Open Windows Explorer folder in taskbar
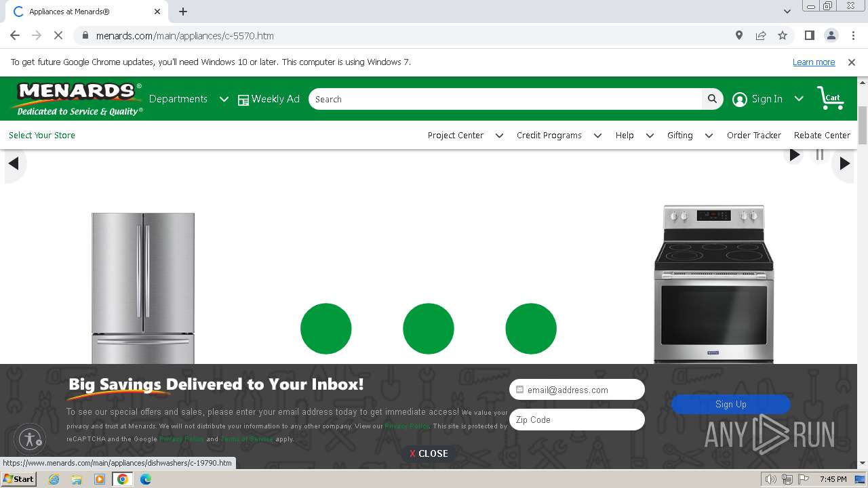The height and width of the screenshot is (488, 868). pyautogui.click(x=77, y=479)
